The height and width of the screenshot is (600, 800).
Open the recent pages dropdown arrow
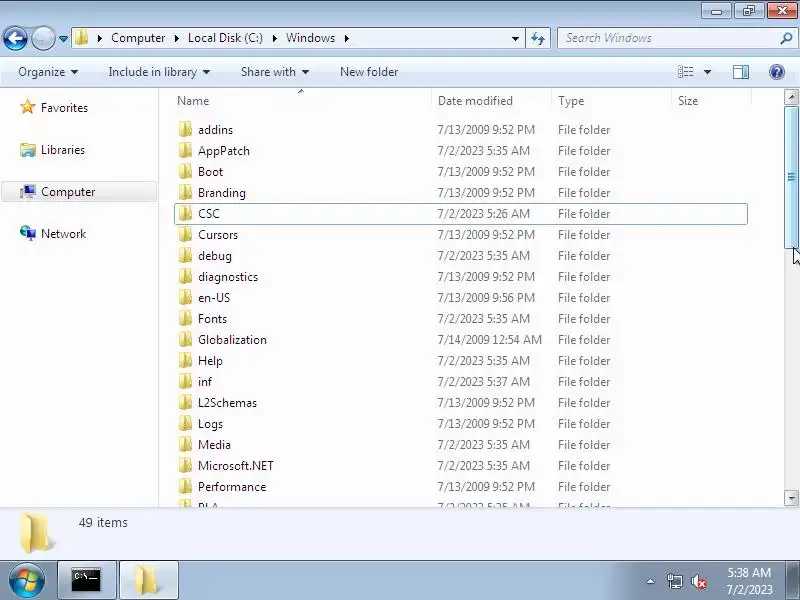coord(63,39)
